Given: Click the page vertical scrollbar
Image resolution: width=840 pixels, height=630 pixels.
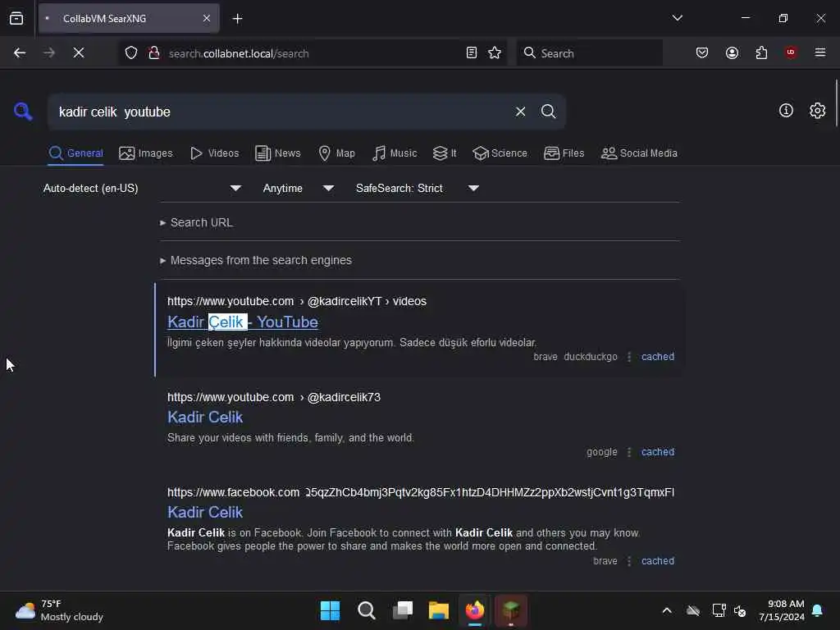Looking at the screenshot, I should (x=836, y=103).
